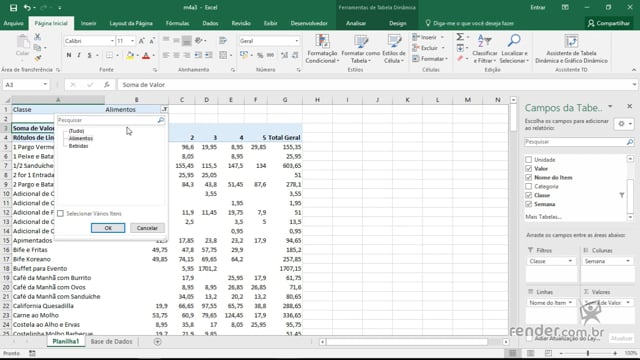The width and height of the screenshot is (640, 360).
Task: Open the font size 11 dropdown
Action: (132, 41)
